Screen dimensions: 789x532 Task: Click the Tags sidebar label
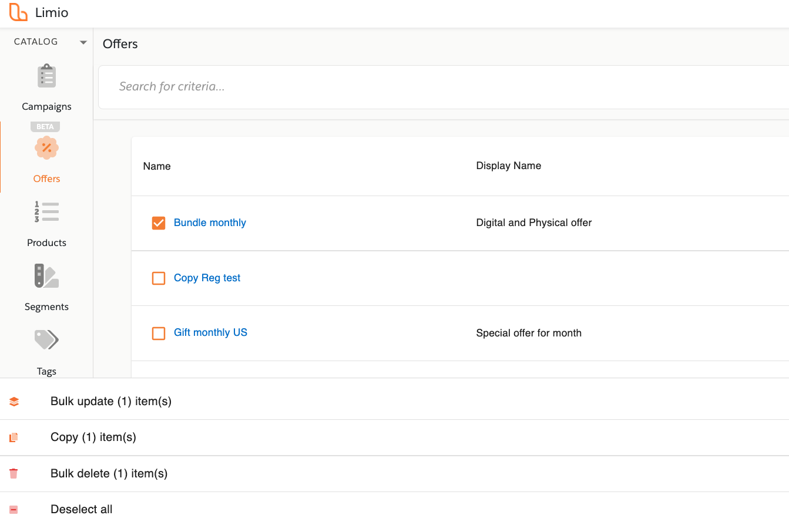click(46, 371)
